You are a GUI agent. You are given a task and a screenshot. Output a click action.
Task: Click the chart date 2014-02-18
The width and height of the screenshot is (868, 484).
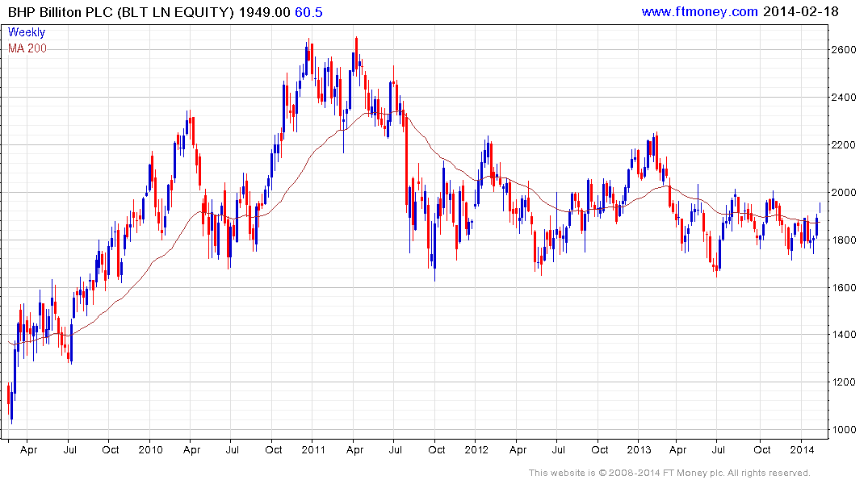(800, 11)
